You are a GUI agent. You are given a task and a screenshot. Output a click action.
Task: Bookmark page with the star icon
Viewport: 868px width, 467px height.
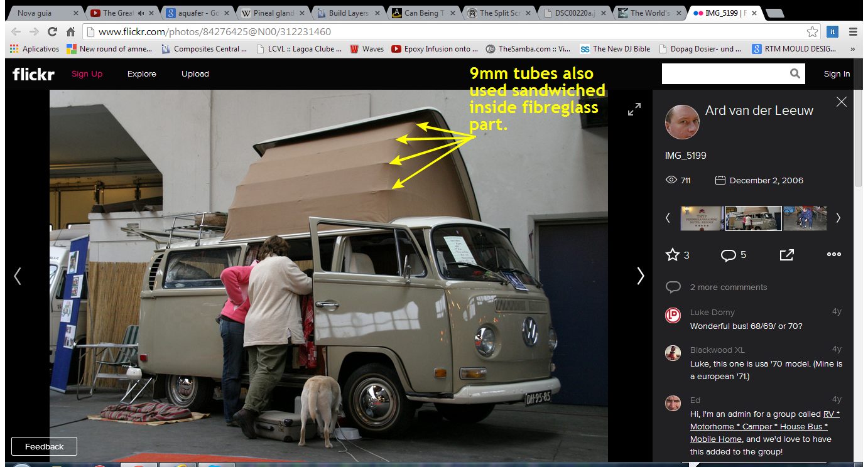[x=813, y=32]
